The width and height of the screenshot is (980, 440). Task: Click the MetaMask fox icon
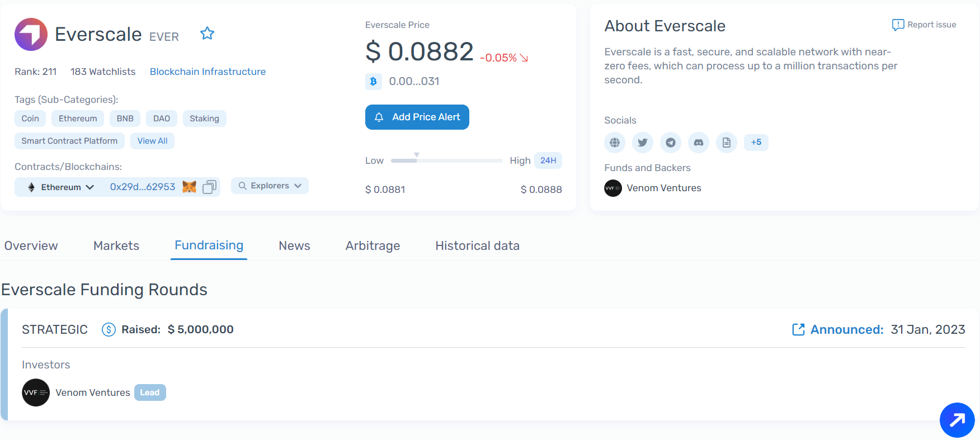point(190,187)
